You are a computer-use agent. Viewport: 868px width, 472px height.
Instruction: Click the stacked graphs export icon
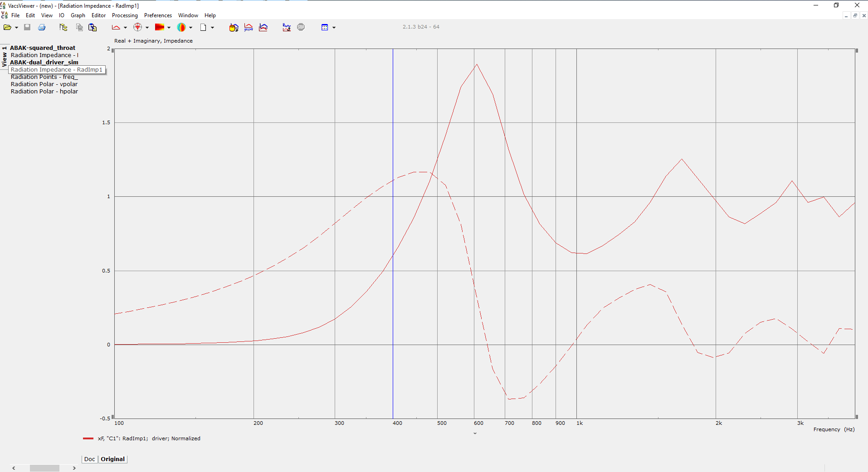tap(287, 28)
